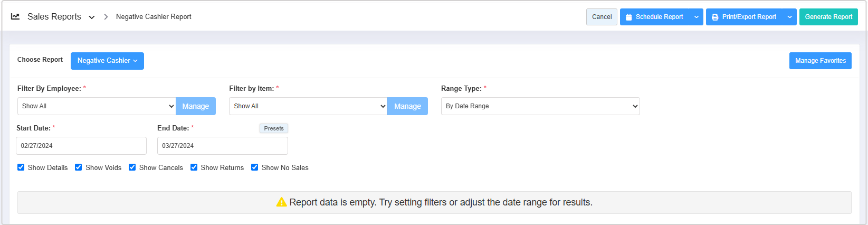Open the Print/Export Report dropdown arrow
This screenshot has width=868, height=225.
click(790, 17)
